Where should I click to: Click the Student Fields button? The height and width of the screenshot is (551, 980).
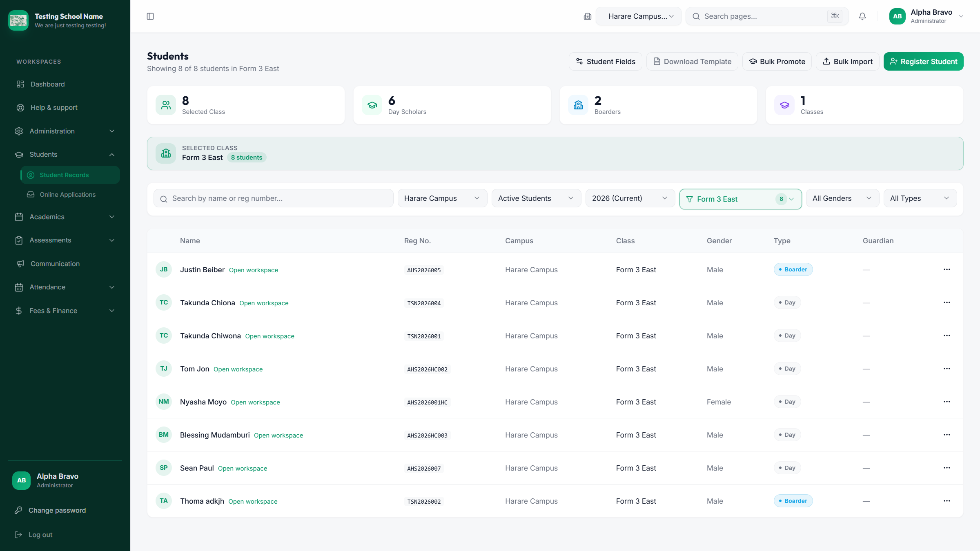click(606, 61)
